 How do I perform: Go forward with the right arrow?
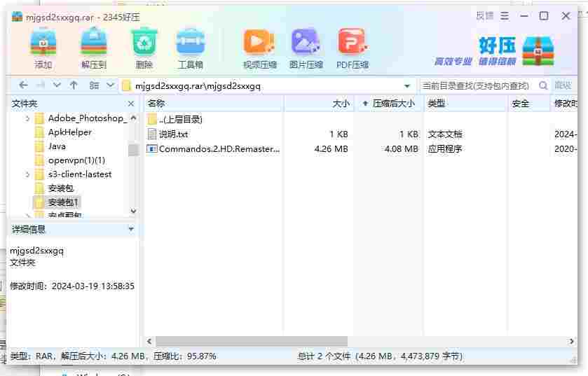(41, 85)
